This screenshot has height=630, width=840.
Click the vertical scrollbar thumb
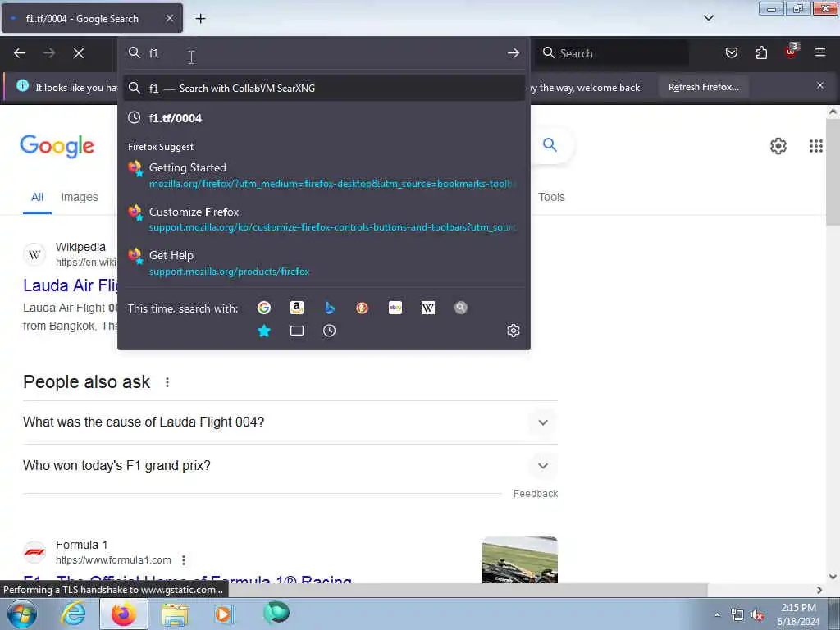click(833, 172)
